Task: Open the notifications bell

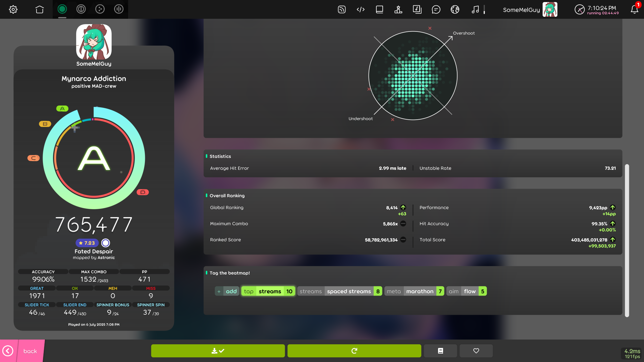Action: (x=634, y=9)
